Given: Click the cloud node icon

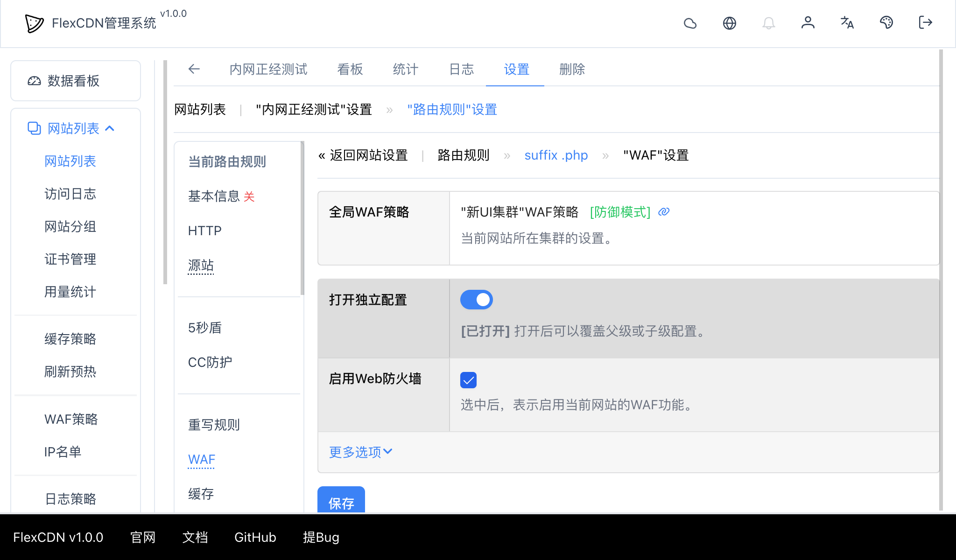Looking at the screenshot, I should 690,23.
